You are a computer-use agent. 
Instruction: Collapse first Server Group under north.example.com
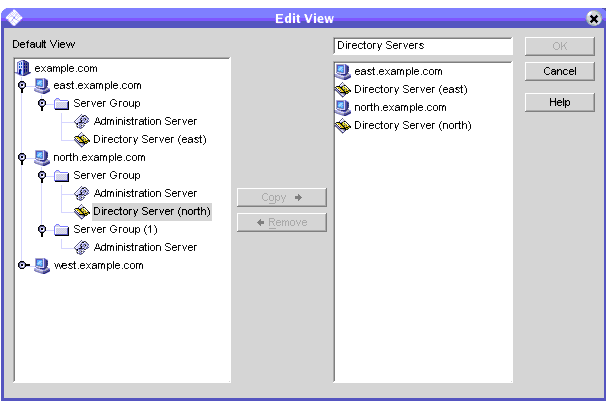42,176
